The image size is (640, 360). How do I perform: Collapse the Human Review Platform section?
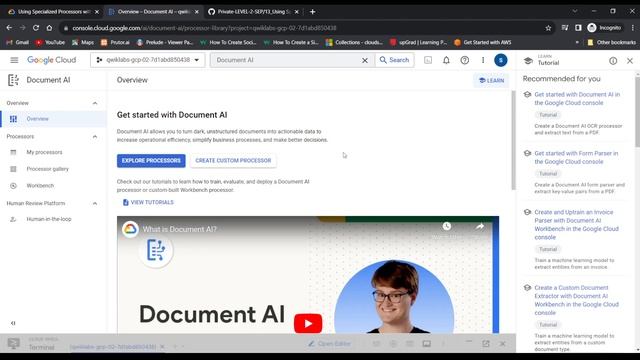coord(95,203)
